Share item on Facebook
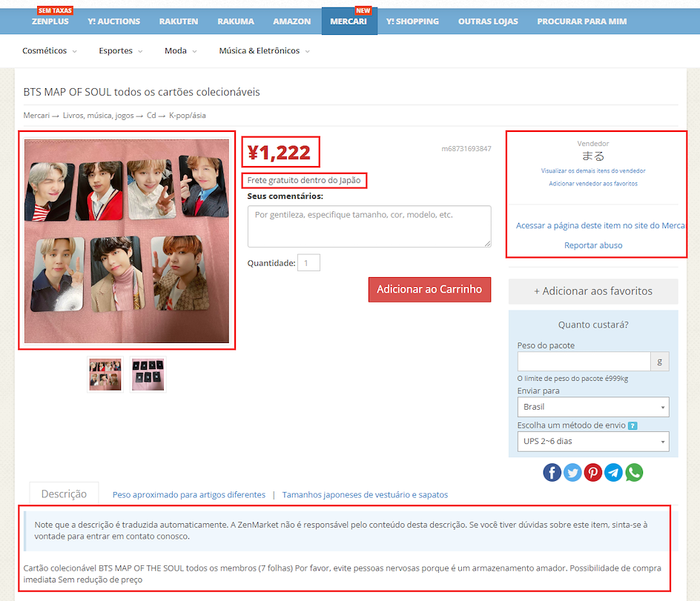Screen dimensions: 700x601 [x=552, y=473]
